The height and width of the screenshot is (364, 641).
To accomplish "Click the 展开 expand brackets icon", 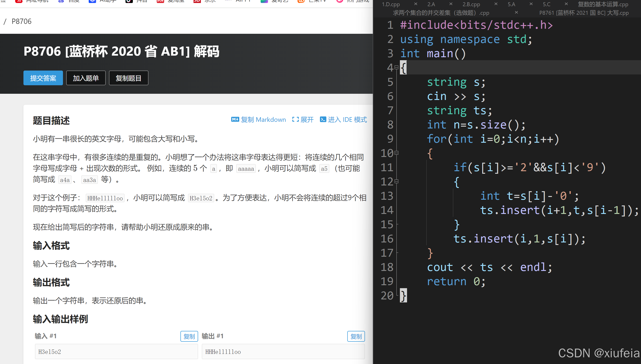I will [295, 119].
